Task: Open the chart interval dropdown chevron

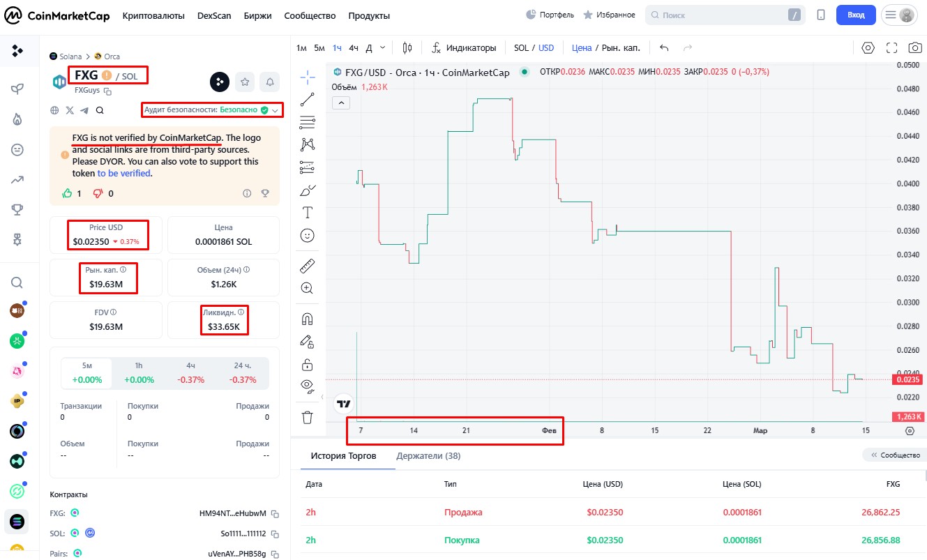Action: pos(382,47)
